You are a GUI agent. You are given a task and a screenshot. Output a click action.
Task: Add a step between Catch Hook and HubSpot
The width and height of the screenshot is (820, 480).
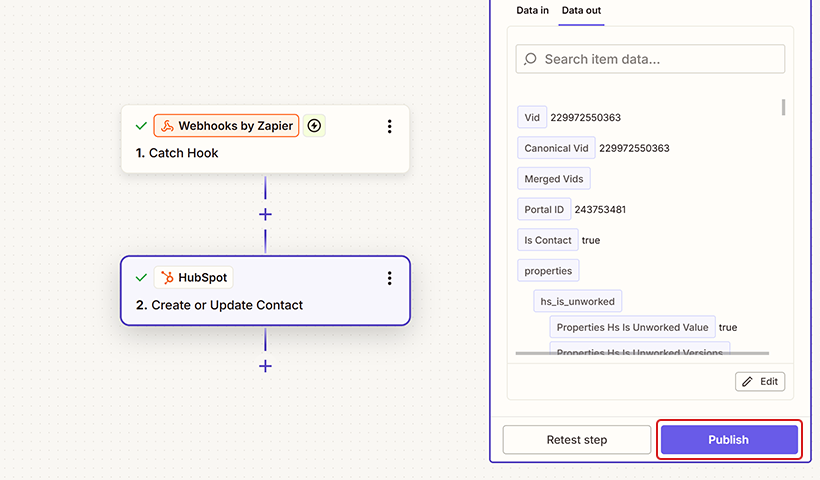[x=265, y=214]
